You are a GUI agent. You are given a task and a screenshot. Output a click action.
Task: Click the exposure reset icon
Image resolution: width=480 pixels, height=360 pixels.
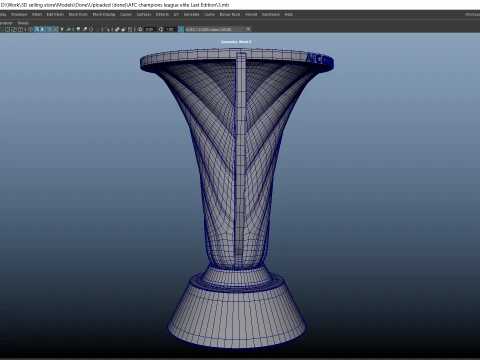140,29
